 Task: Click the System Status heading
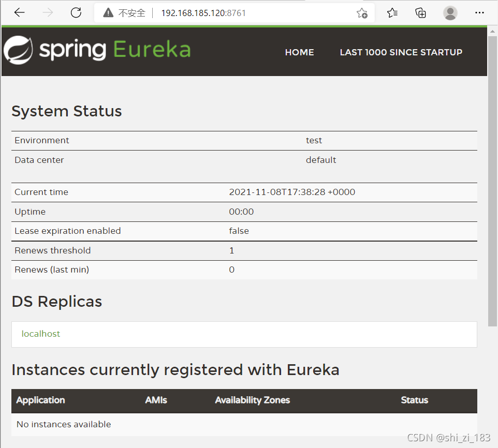(67, 111)
